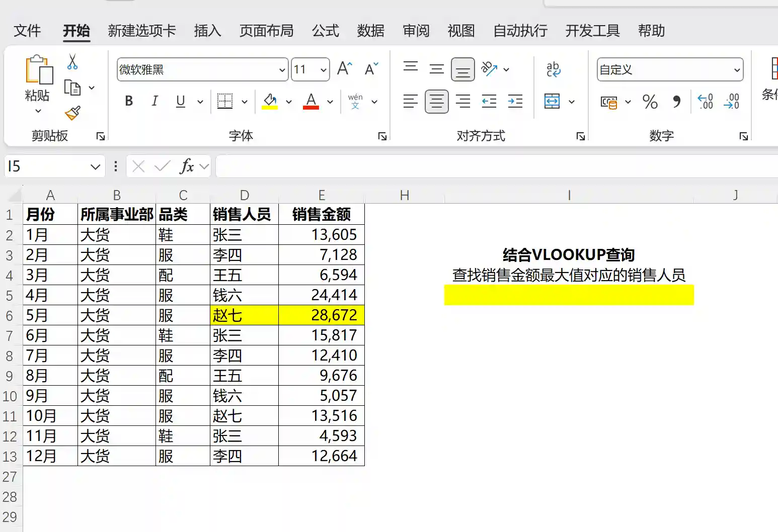Click the Increase Decimal icon

point(705,102)
